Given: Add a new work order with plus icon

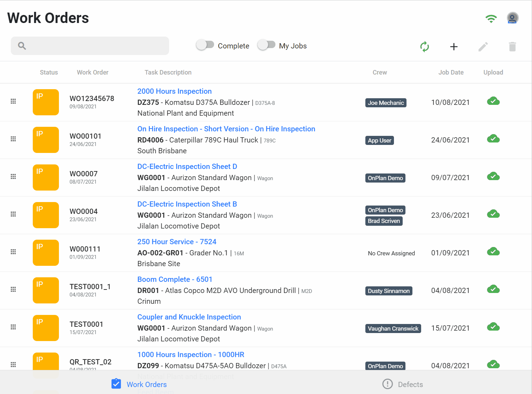Looking at the screenshot, I should pos(454,47).
